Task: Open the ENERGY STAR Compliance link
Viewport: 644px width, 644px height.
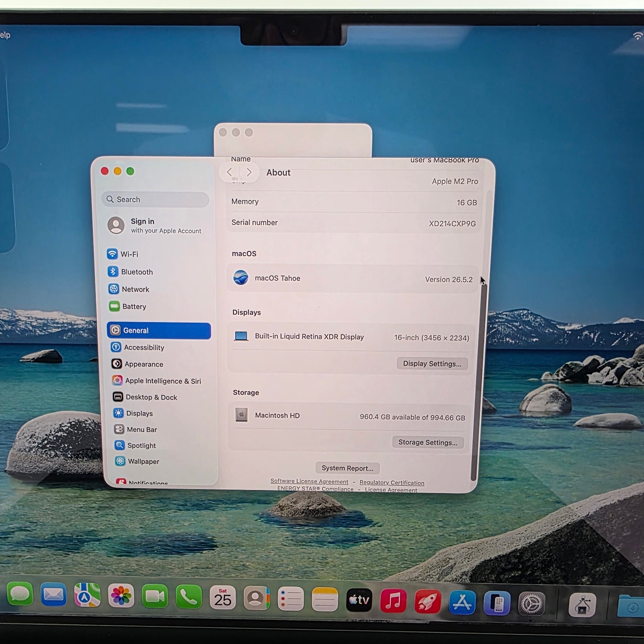Action: pos(315,489)
